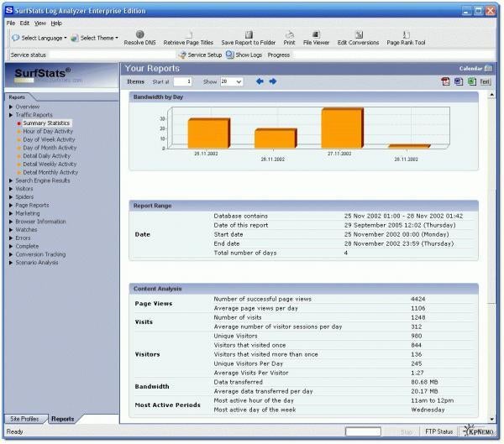Select Day of Week Activity report

tap(49, 139)
